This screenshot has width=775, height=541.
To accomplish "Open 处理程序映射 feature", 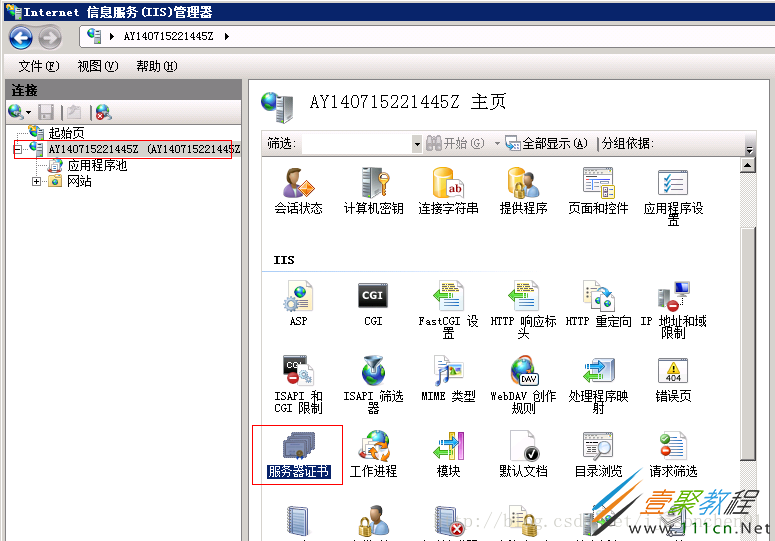I will coord(598,384).
